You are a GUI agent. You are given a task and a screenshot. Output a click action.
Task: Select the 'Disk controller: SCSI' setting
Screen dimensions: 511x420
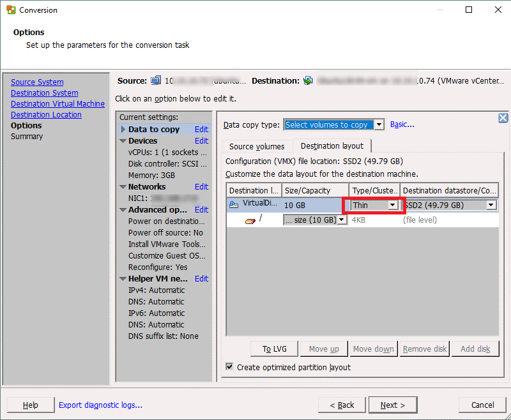coord(167,164)
